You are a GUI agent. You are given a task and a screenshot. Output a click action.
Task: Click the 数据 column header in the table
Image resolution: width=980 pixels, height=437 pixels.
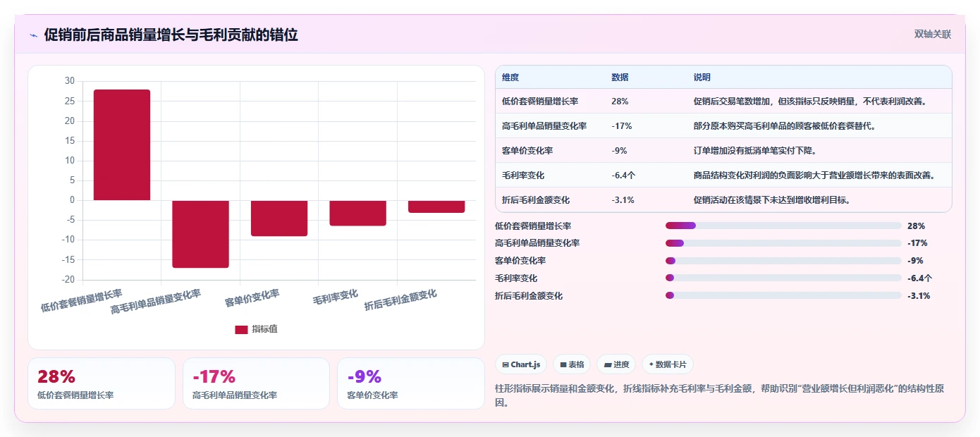[x=620, y=77]
